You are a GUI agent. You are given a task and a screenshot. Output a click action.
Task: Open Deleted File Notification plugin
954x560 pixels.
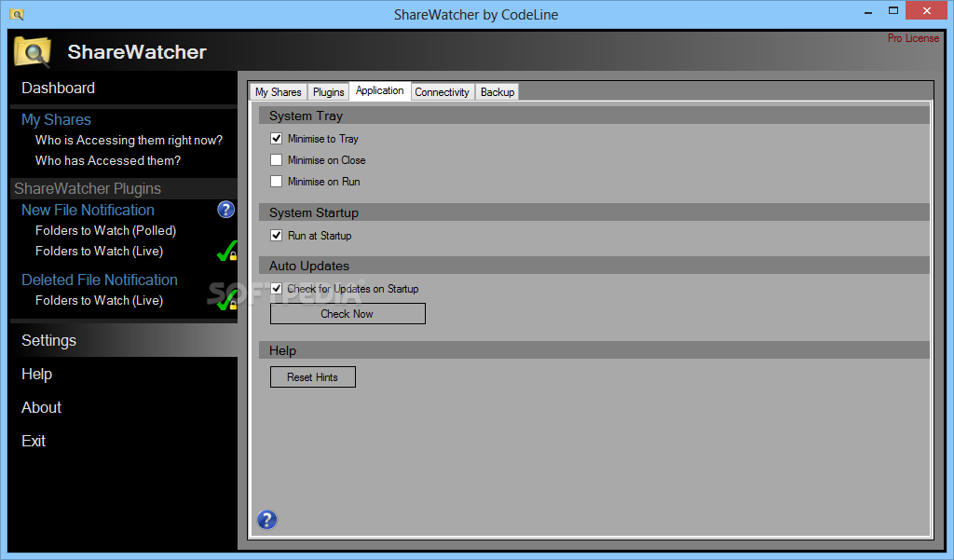click(99, 280)
